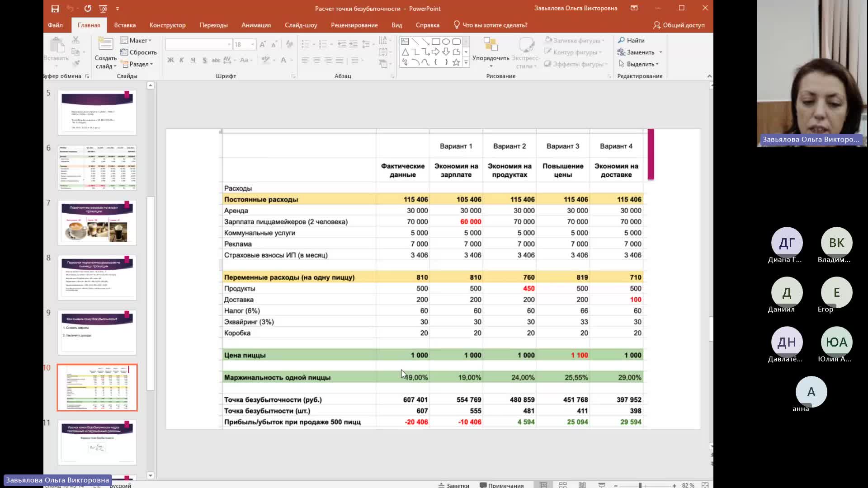Image resolution: width=868 pixels, height=488 pixels.
Task: Select slide 6 thumbnail
Action: (97, 168)
